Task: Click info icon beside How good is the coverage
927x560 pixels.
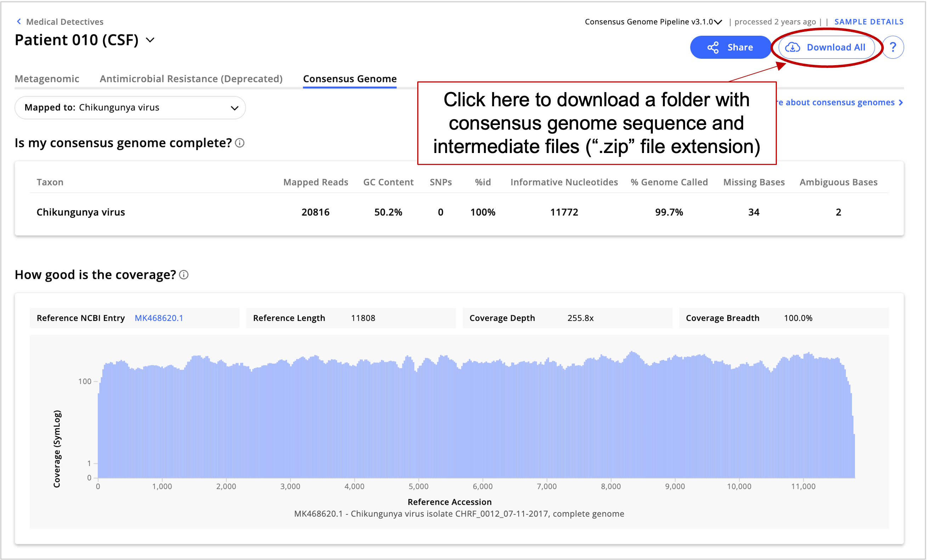Action: (184, 275)
